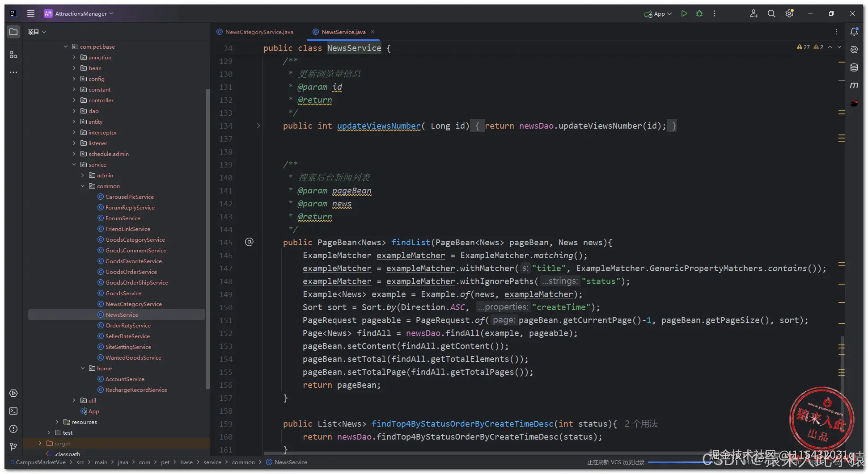The width and height of the screenshot is (868, 474).
Task: Click the findList method name
Action: click(411, 243)
